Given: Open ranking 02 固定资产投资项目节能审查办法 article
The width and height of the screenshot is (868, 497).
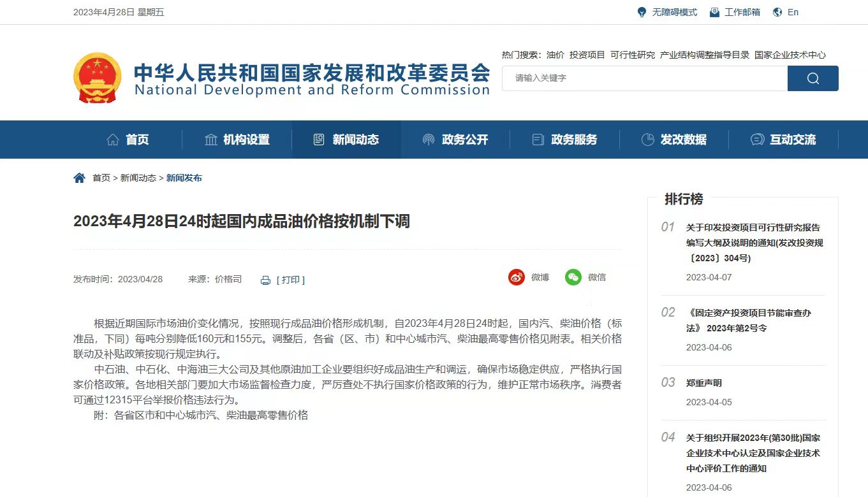Looking at the screenshot, I should 749,321.
